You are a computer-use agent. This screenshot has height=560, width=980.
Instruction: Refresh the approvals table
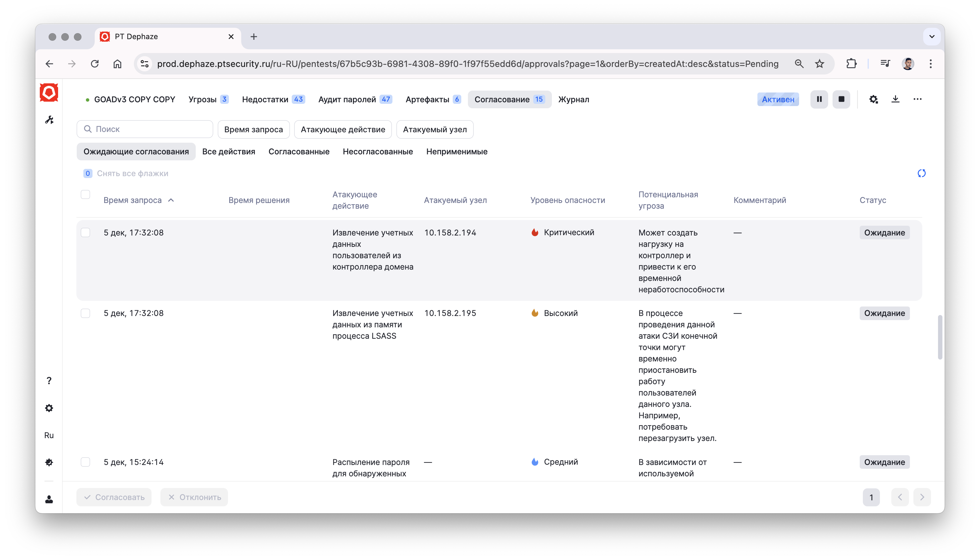point(921,173)
